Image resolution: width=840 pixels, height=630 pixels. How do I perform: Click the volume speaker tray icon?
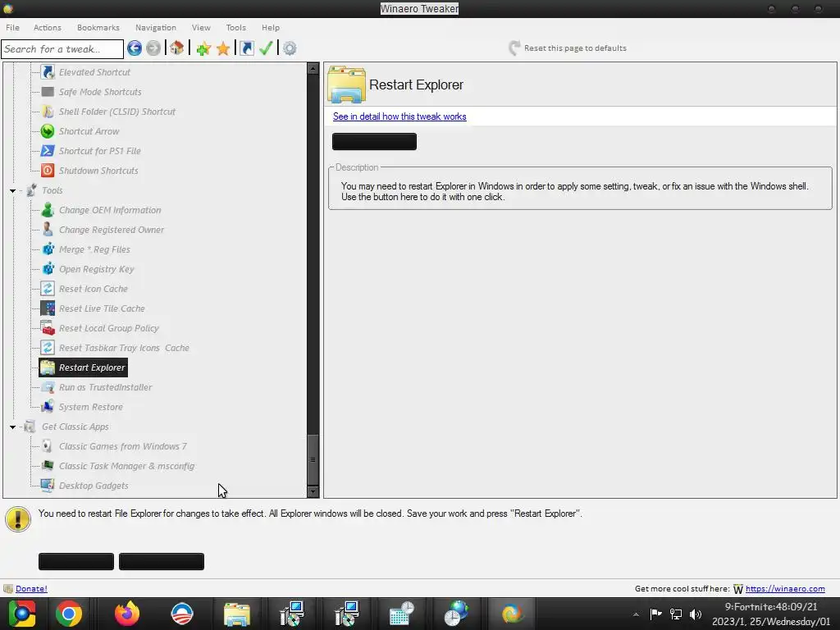(696, 614)
